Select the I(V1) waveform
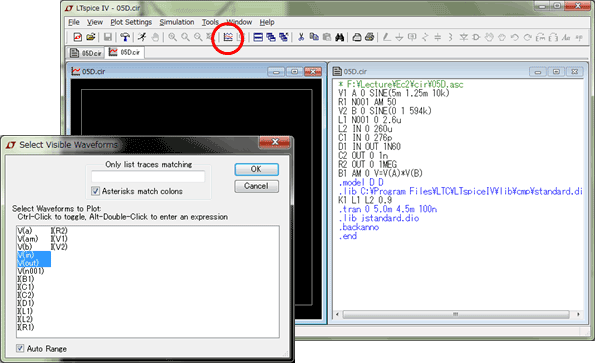 [x=59, y=239]
